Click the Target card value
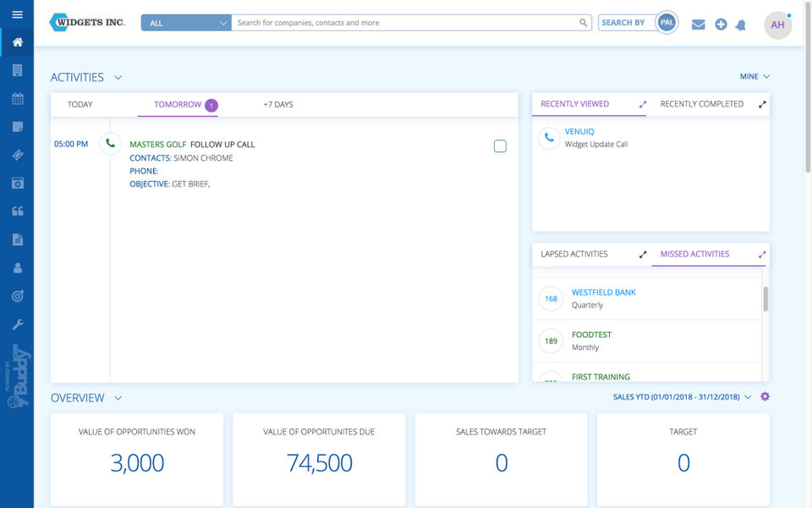 pos(683,463)
